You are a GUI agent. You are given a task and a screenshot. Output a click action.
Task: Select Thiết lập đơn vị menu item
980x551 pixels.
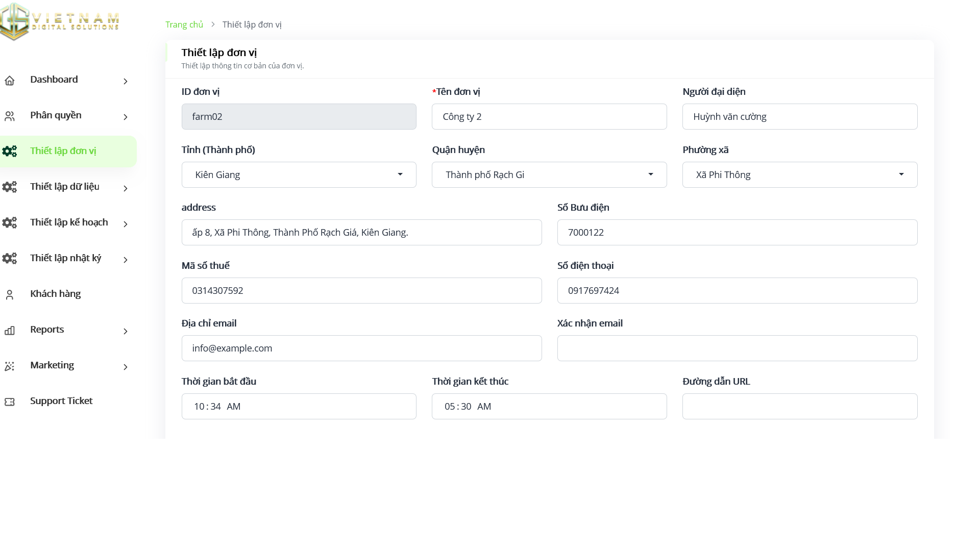point(63,151)
